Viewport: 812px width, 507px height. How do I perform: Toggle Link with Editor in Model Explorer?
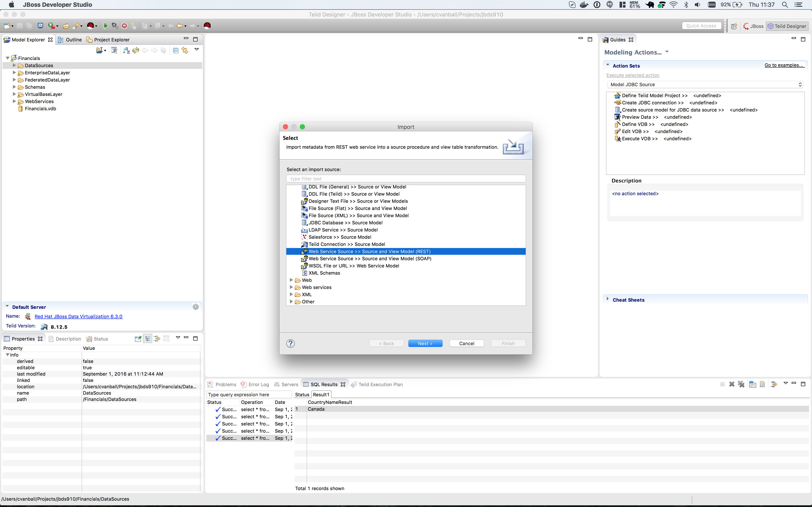click(185, 50)
